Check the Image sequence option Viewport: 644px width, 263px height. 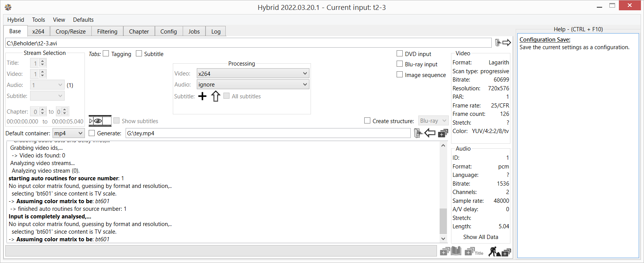400,75
